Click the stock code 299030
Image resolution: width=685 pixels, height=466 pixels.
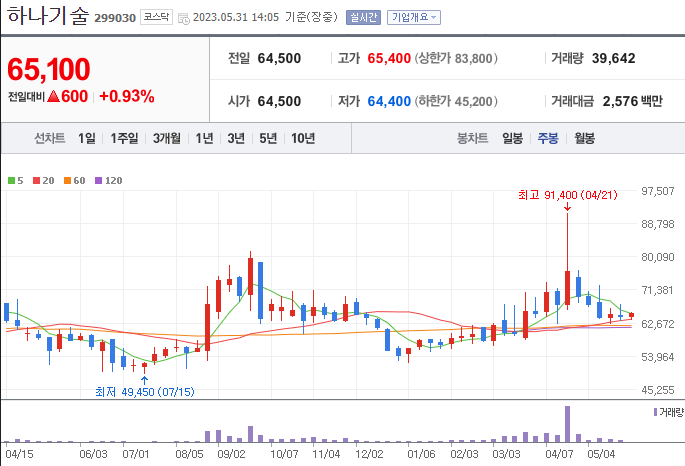[115, 18]
